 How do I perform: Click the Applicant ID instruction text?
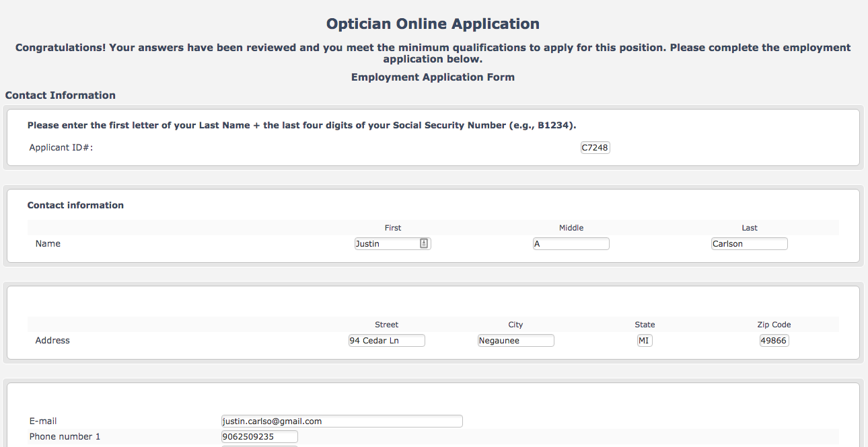[301, 126]
